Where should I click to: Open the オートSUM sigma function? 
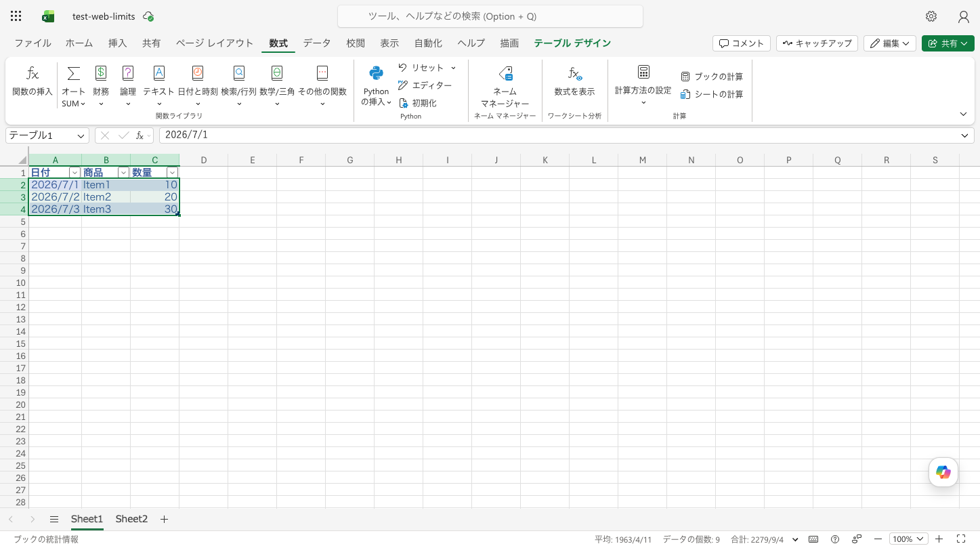74,73
